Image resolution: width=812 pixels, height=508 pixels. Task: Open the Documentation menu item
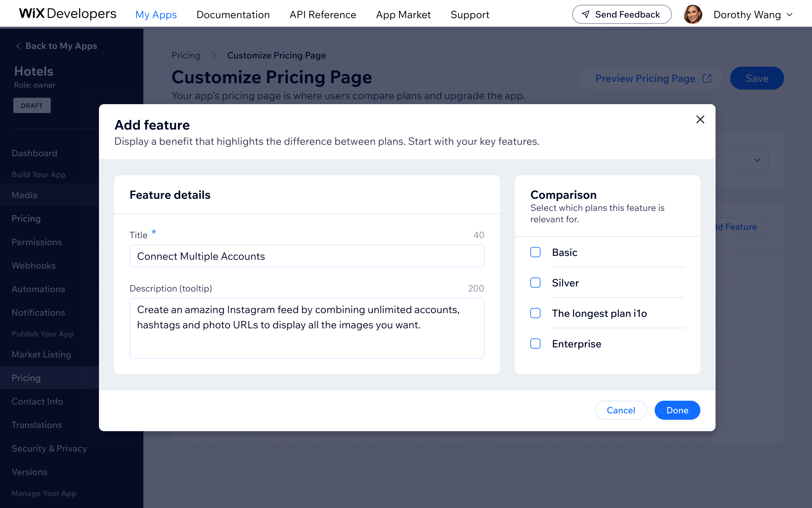[233, 15]
